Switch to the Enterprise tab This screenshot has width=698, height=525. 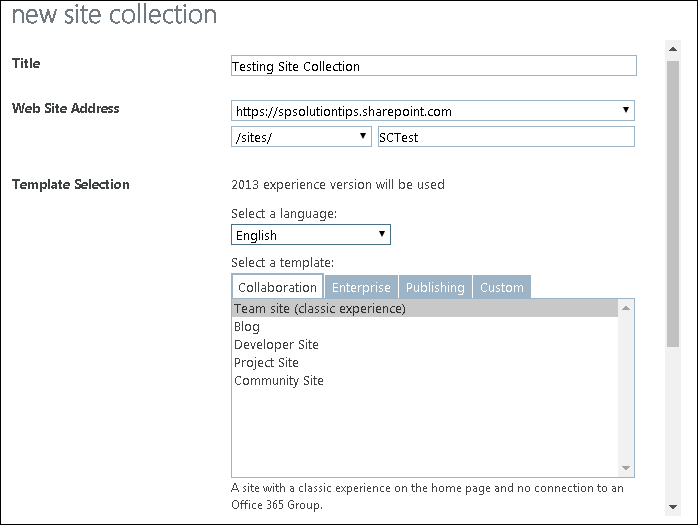tap(361, 287)
